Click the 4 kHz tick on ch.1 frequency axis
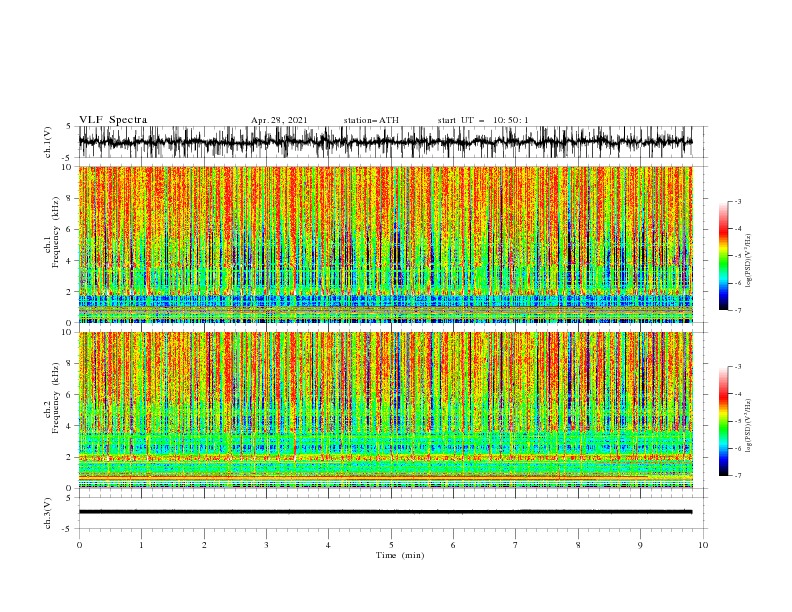 coord(70,260)
